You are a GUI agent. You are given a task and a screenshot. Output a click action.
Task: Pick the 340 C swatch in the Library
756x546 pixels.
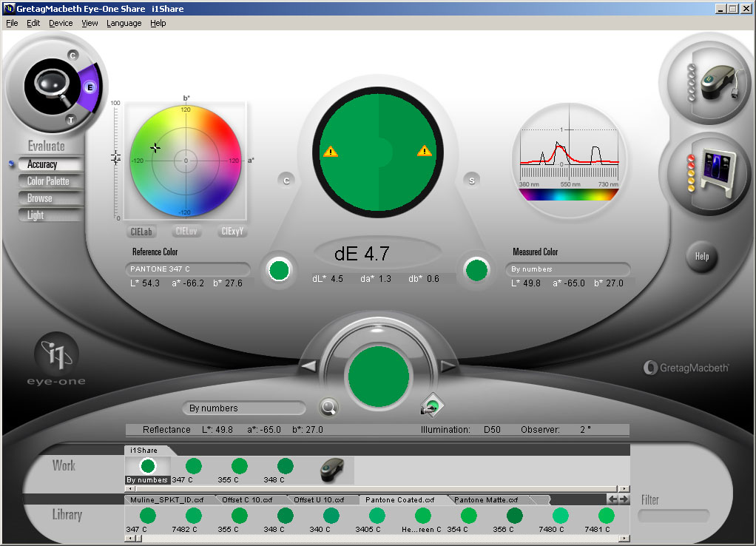[331, 516]
